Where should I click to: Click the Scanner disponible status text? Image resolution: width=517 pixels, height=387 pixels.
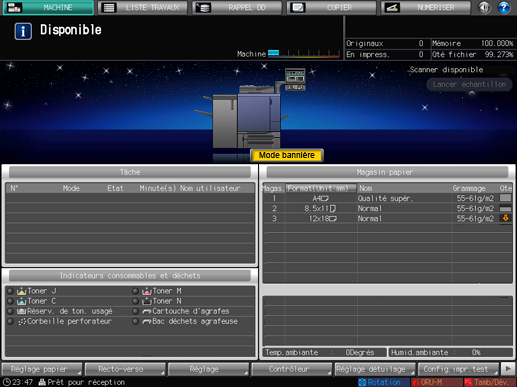446,70
